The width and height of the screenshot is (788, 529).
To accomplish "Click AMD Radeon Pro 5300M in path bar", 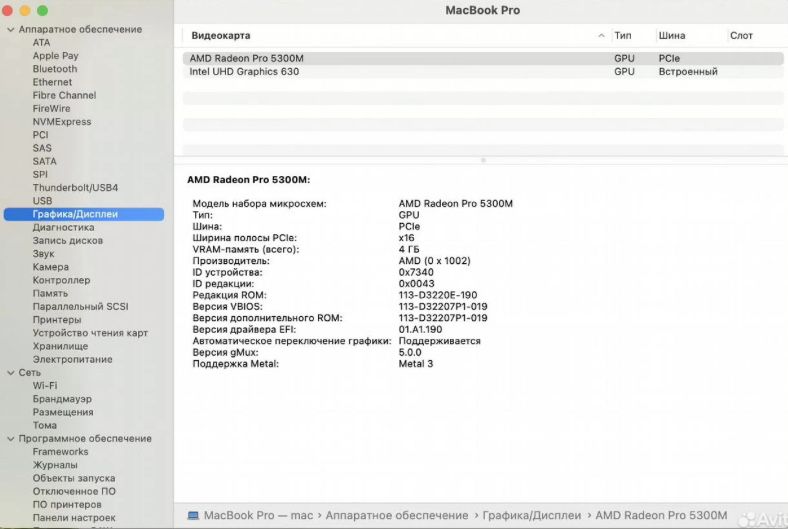I will click(661, 515).
